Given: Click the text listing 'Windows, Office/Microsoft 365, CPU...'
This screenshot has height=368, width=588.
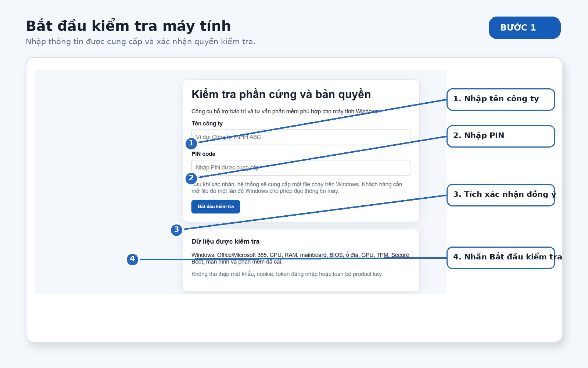Looking at the screenshot, I should (x=300, y=258).
